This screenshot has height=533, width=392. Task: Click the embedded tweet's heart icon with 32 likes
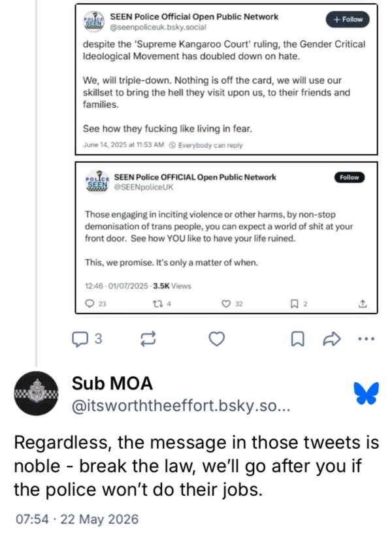232,304
